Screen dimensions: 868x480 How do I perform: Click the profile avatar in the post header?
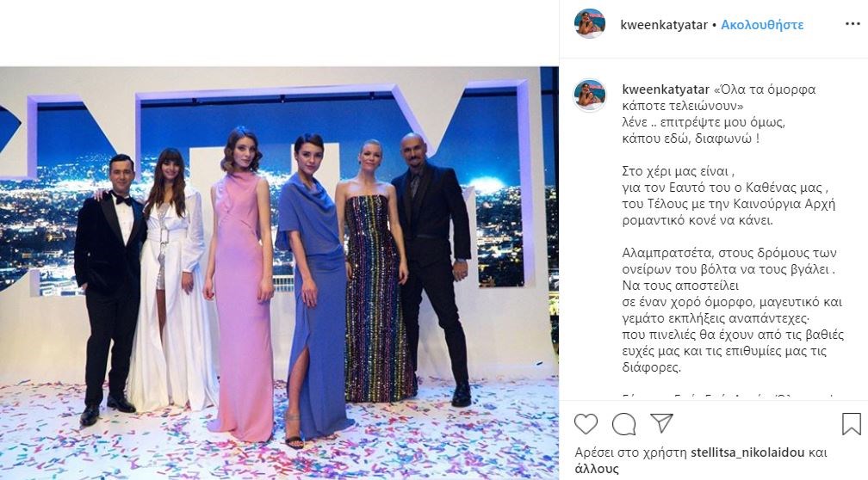coord(590,24)
